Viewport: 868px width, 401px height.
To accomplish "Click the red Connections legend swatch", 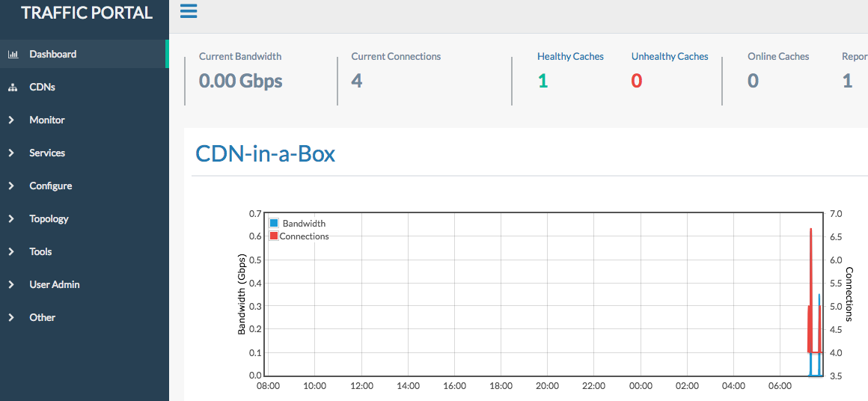I will pos(273,236).
